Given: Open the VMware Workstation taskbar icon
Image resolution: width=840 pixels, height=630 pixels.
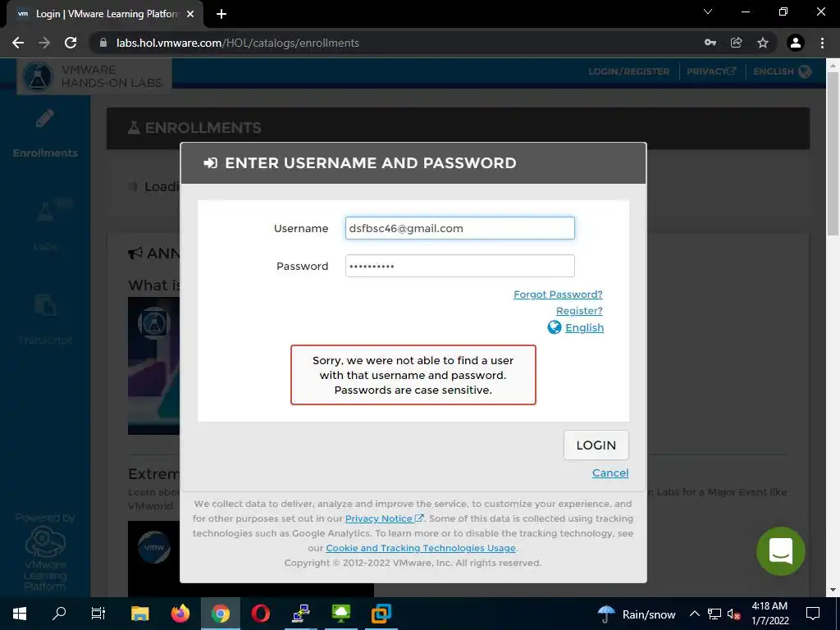Looking at the screenshot, I should coord(381,614).
